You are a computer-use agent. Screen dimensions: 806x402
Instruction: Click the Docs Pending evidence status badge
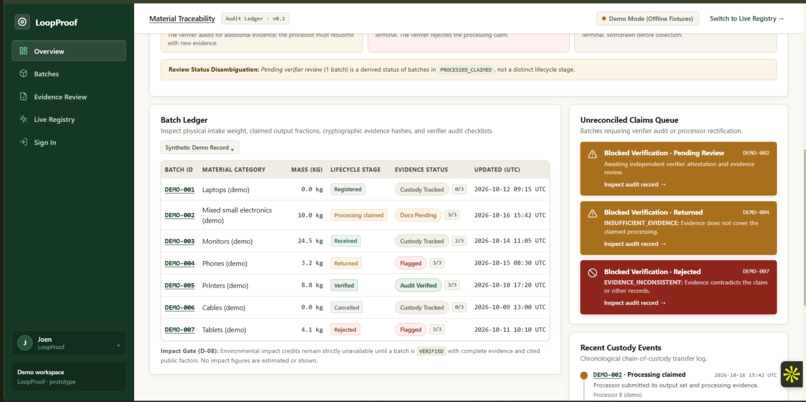pos(418,215)
